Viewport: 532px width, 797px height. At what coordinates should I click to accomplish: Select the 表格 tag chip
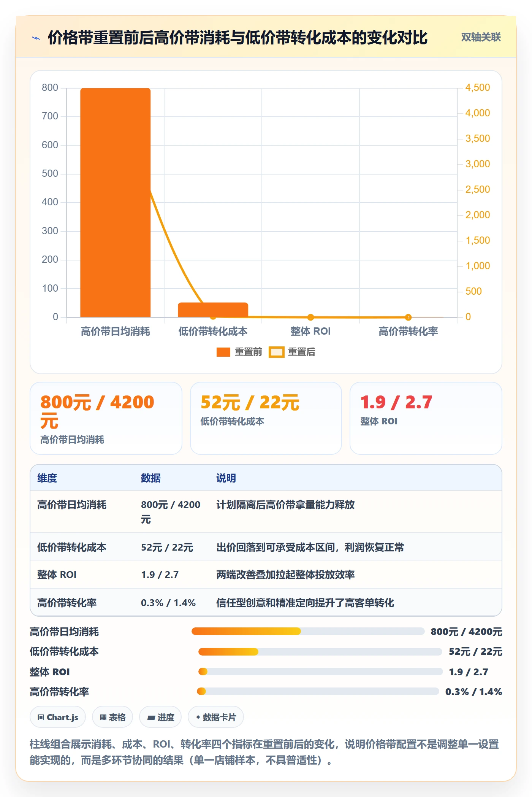pos(112,717)
